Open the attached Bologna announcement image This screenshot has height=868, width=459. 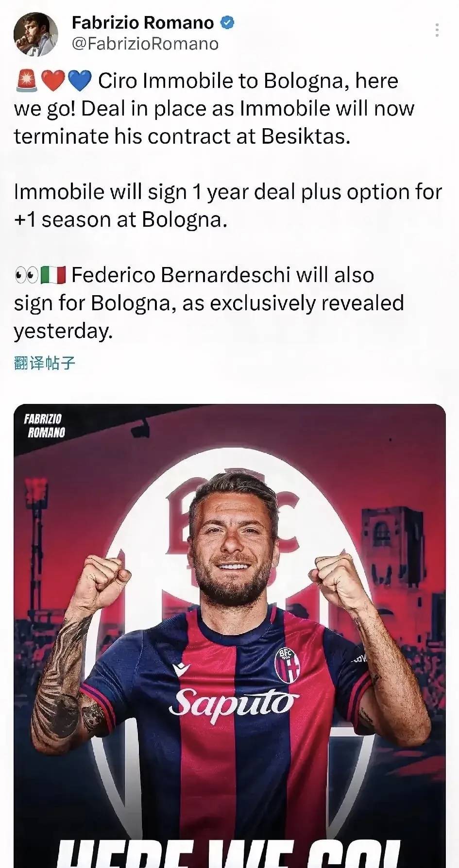tap(230, 635)
